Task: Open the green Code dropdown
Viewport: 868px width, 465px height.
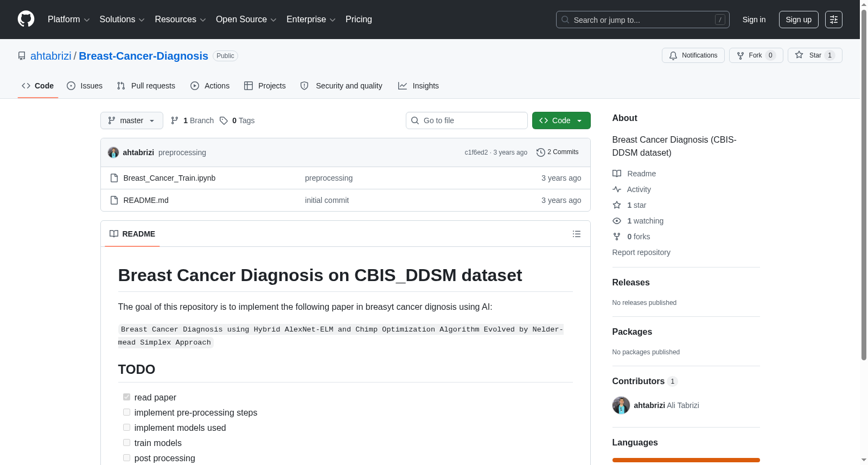Action: tap(561, 120)
